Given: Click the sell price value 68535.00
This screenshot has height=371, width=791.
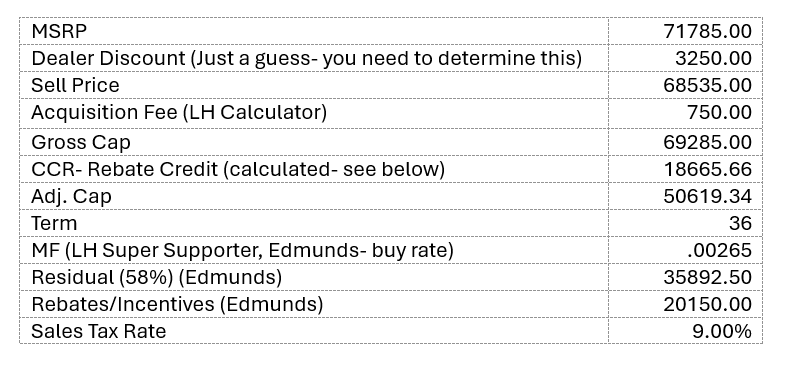Looking at the screenshot, I should pos(707,85).
